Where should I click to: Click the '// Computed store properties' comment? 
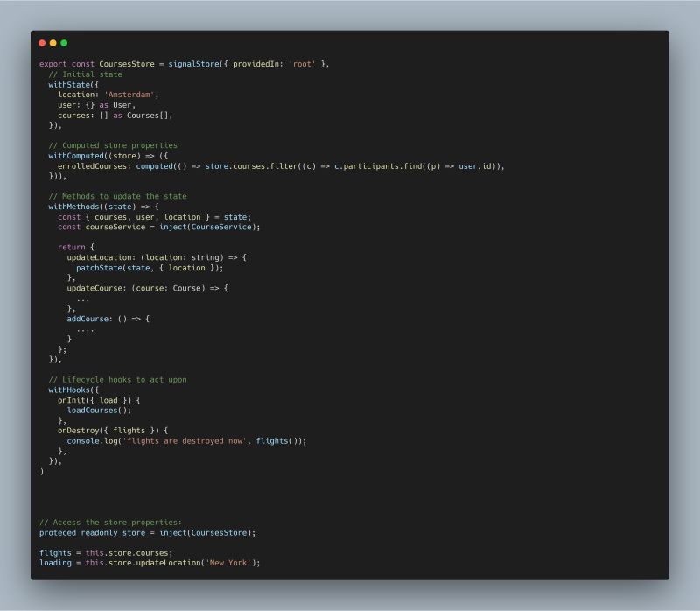coord(113,145)
